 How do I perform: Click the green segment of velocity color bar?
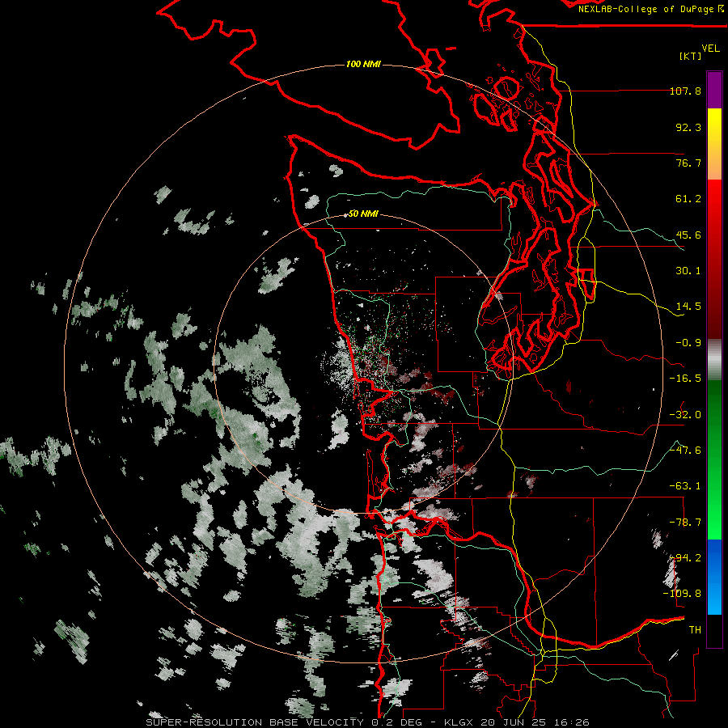714,459
